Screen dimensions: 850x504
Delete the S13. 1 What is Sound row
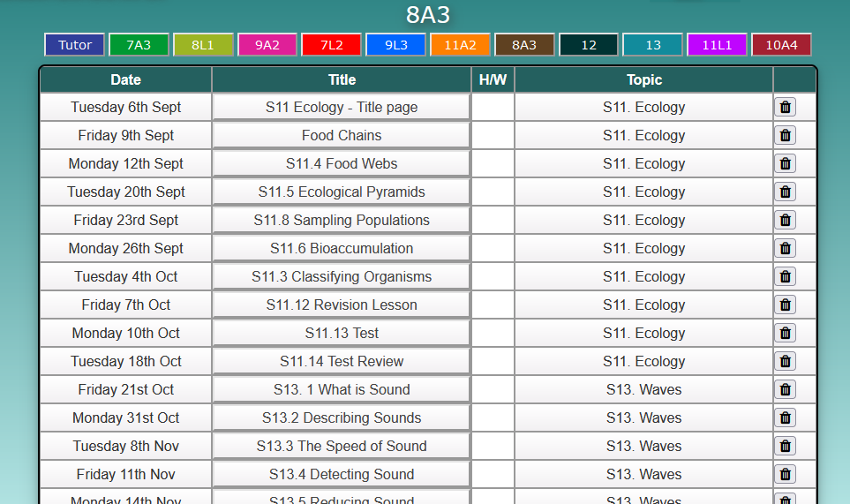point(785,389)
